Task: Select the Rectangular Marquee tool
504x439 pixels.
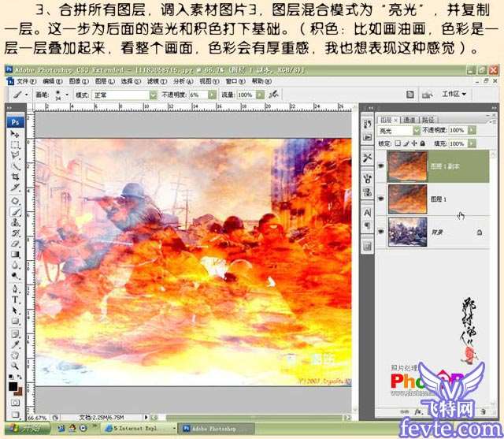Action: point(15,145)
